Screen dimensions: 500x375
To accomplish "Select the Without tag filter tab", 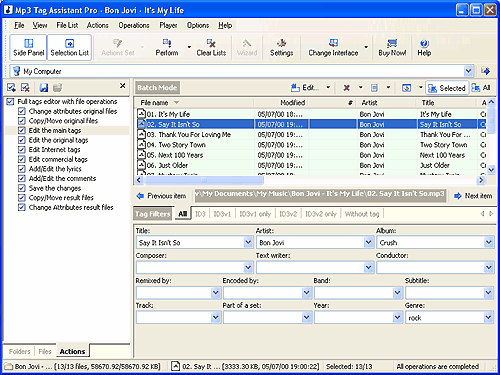I will [362, 214].
